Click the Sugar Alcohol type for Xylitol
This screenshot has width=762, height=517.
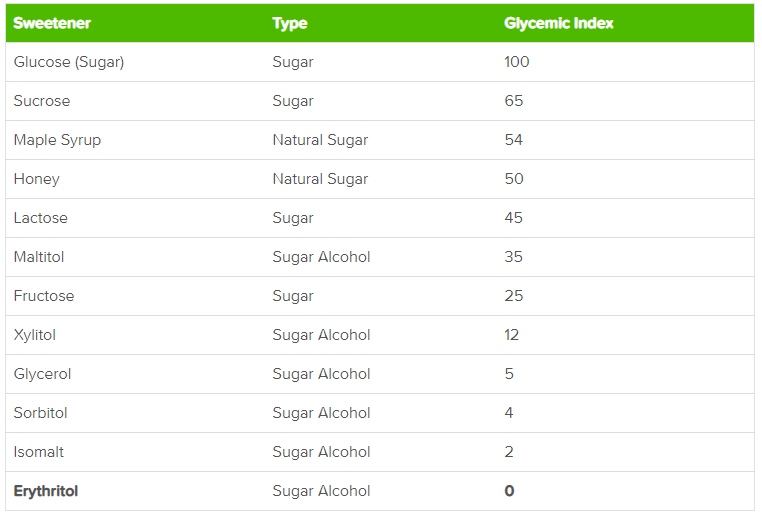tap(321, 335)
